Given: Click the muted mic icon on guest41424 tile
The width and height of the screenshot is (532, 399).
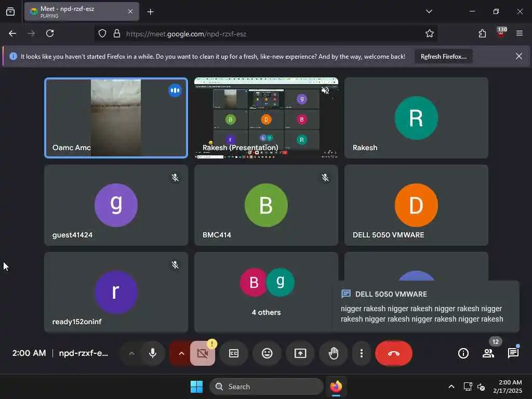Looking at the screenshot, I should [x=175, y=178].
